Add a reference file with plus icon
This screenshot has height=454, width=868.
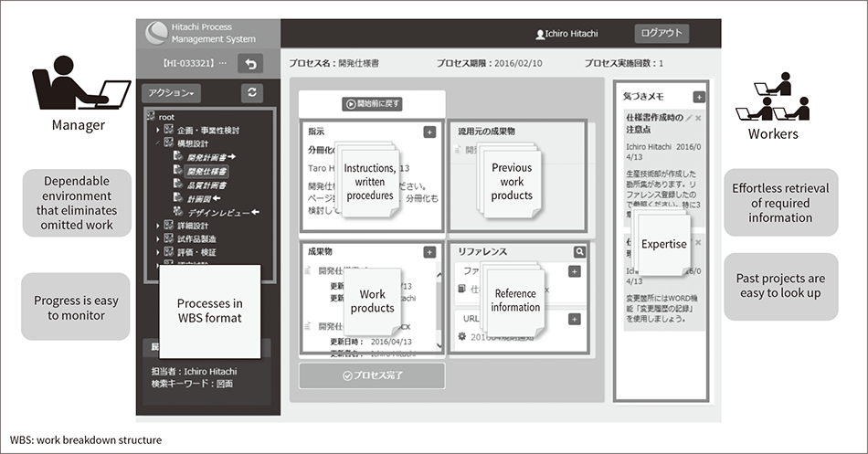pos(574,271)
